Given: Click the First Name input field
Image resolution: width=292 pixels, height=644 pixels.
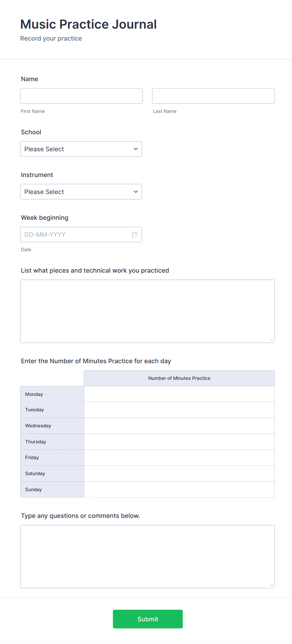Looking at the screenshot, I should coord(81,96).
